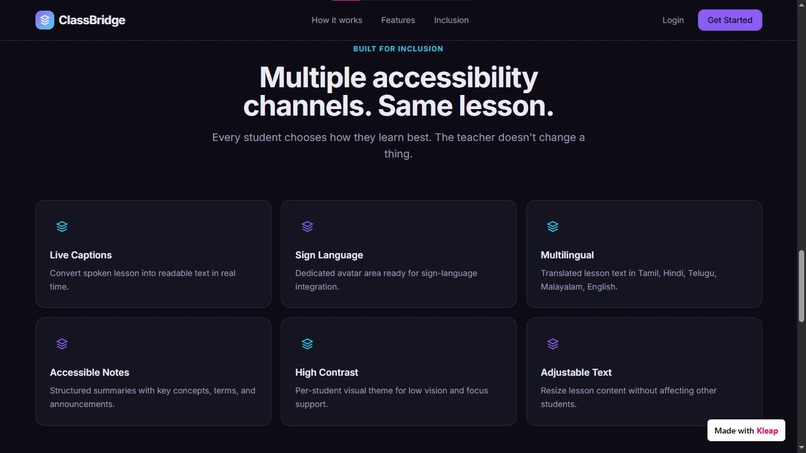Click the Live Captions heading

[81, 255]
